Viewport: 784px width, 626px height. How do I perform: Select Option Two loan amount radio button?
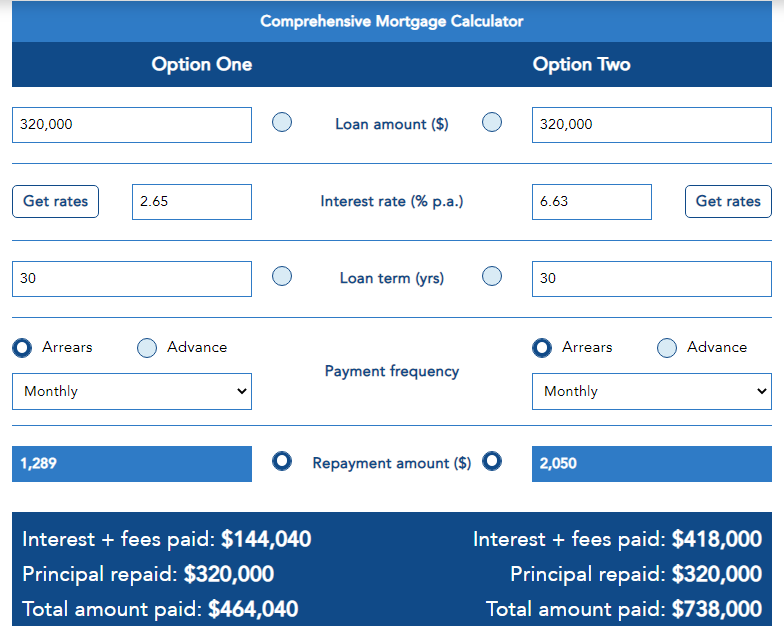click(492, 123)
